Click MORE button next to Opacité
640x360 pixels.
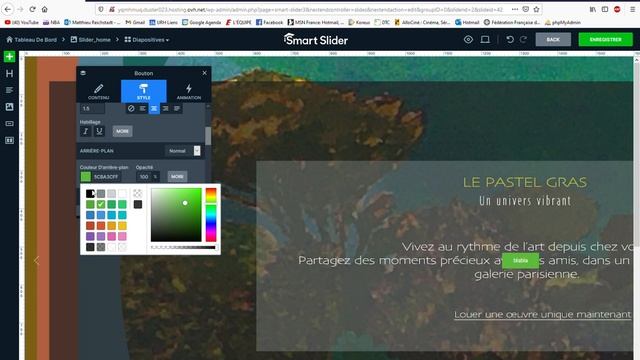pos(177,177)
